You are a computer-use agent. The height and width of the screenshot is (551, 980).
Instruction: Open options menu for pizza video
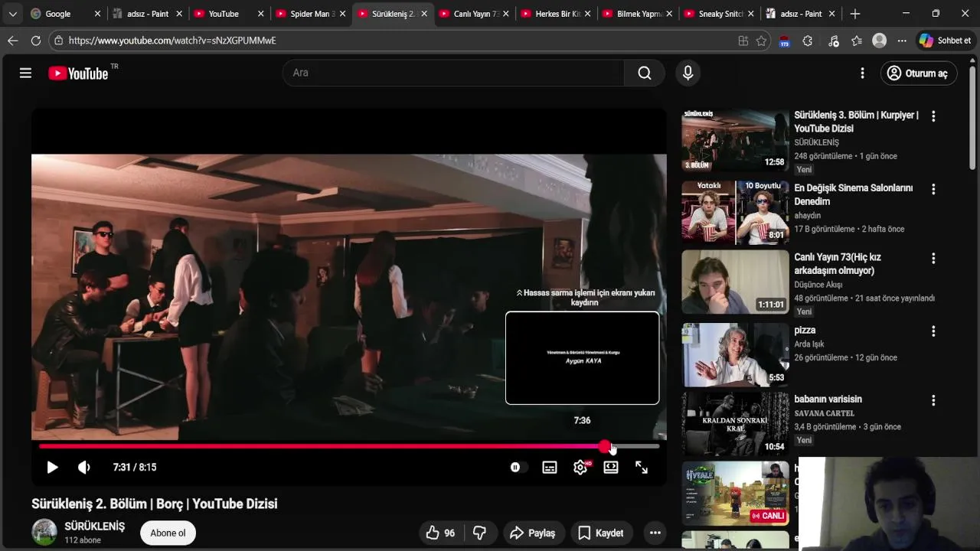pos(933,331)
